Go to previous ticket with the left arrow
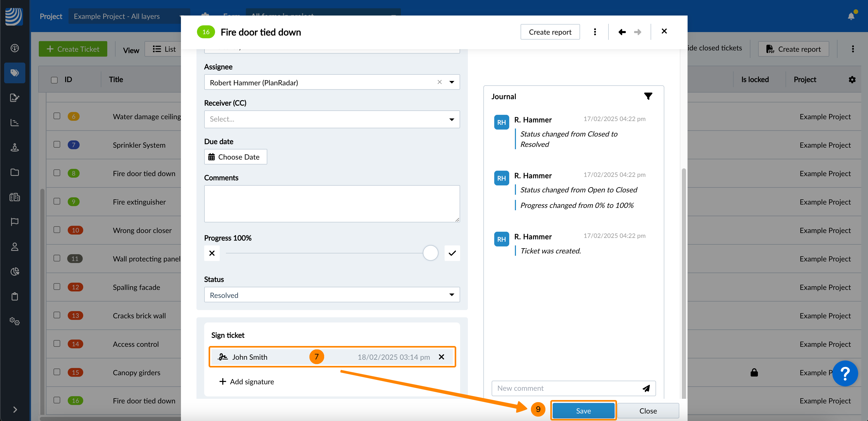Screen dimensions: 868x421 [622, 32]
